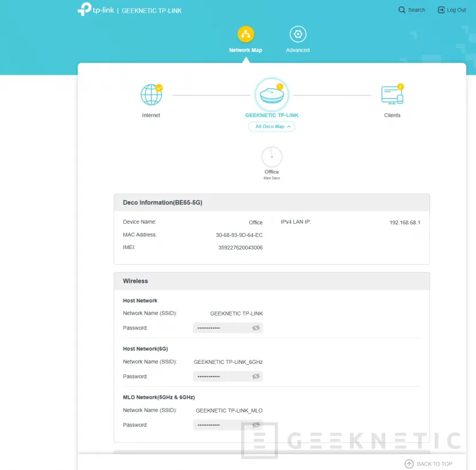
Task: Unhide the MLO Network password
Action: [256, 425]
